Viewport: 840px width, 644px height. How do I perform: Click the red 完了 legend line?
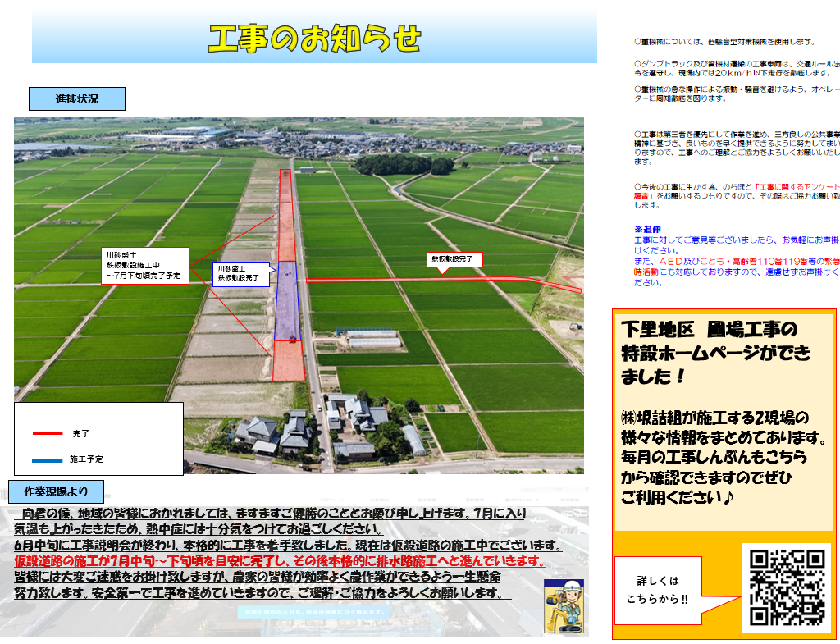tap(48, 432)
